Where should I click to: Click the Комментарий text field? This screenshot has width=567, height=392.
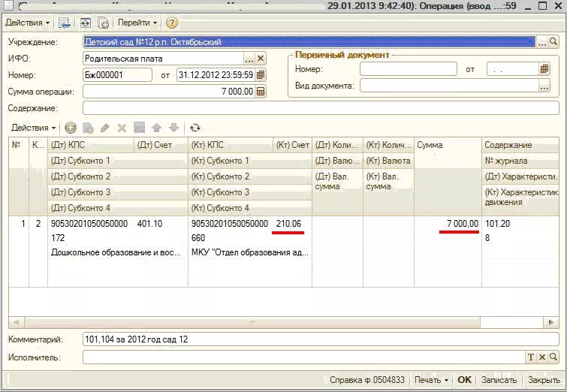tap(321, 339)
